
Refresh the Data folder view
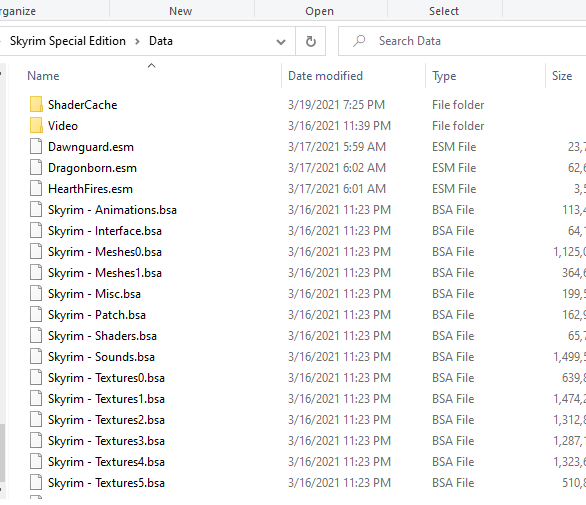[x=311, y=41]
